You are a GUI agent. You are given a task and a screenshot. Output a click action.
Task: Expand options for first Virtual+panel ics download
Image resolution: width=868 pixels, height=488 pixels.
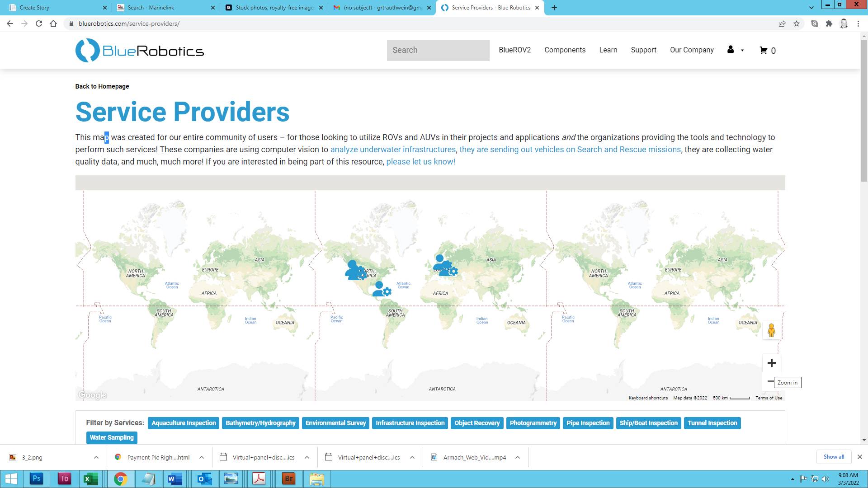307,457
